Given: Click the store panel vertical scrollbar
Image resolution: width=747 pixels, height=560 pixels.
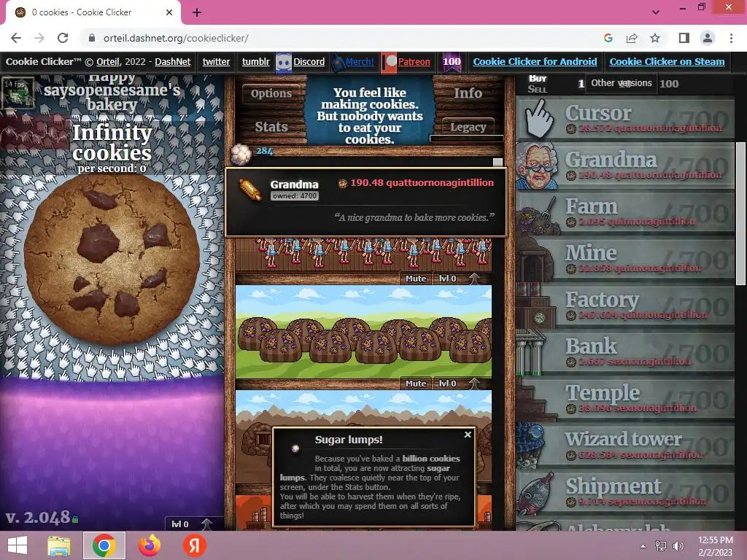Looking at the screenshot, I should click(x=741, y=214).
